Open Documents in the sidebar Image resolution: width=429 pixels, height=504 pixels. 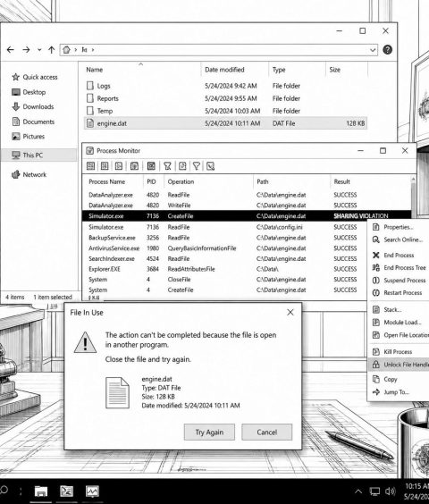[33, 122]
